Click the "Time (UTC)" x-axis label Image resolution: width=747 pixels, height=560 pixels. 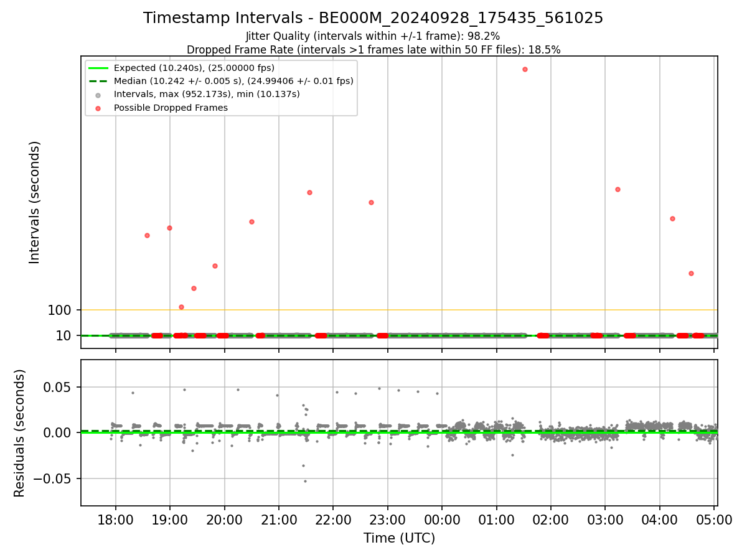click(x=399, y=538)
